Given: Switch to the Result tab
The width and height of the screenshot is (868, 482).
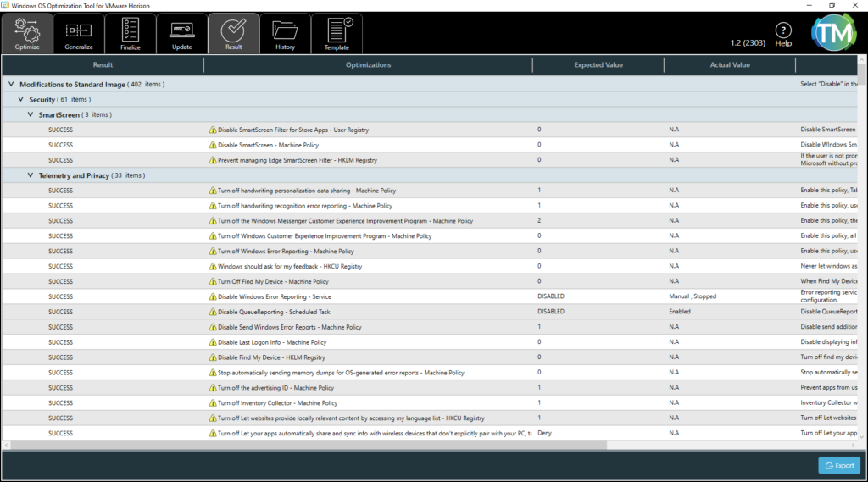Looking at the screenshot, I should (233, 34).
